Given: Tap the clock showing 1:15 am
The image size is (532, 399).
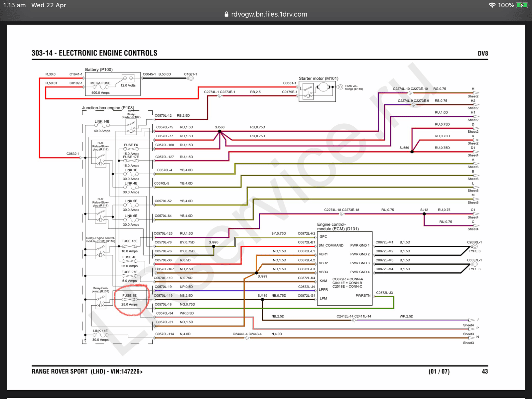Looking at the screenshot, I should (x=14, y=5).
